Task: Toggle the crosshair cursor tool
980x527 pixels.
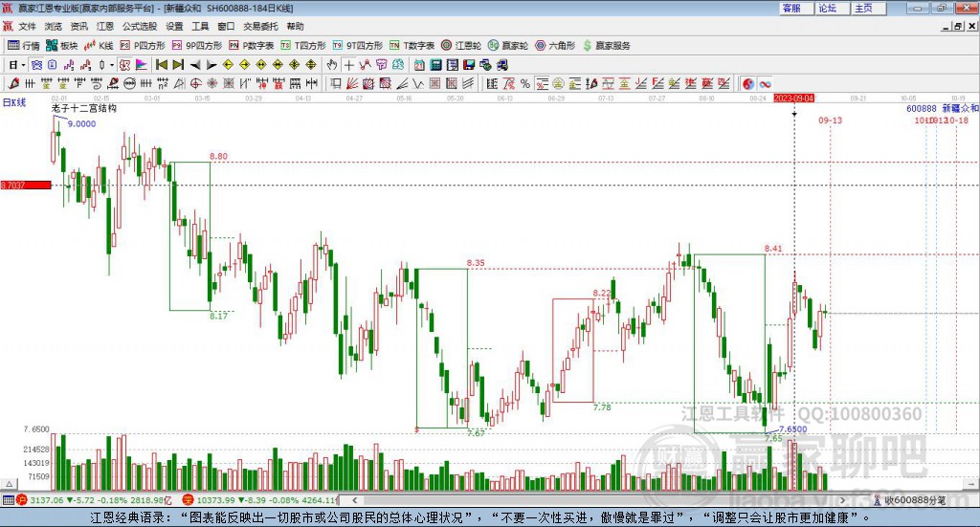Action: click(x=348, y=65)
